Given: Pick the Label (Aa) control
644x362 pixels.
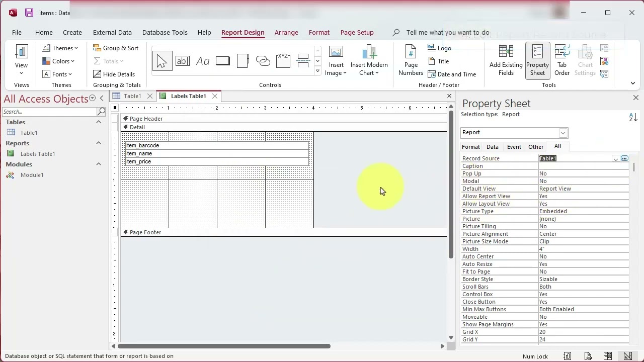Looking at the screenshot, I should (202, 61).
